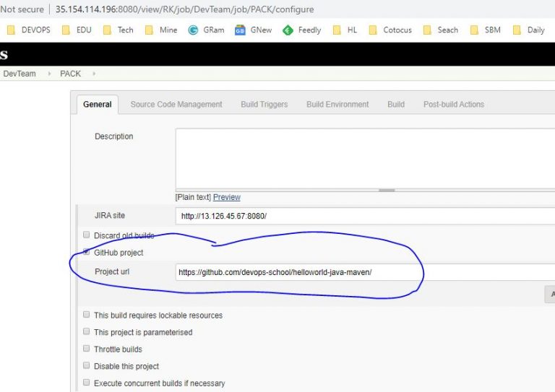Switch to Source Code Management tab
This screenshot has width=555, height=392.
point(176,104)
